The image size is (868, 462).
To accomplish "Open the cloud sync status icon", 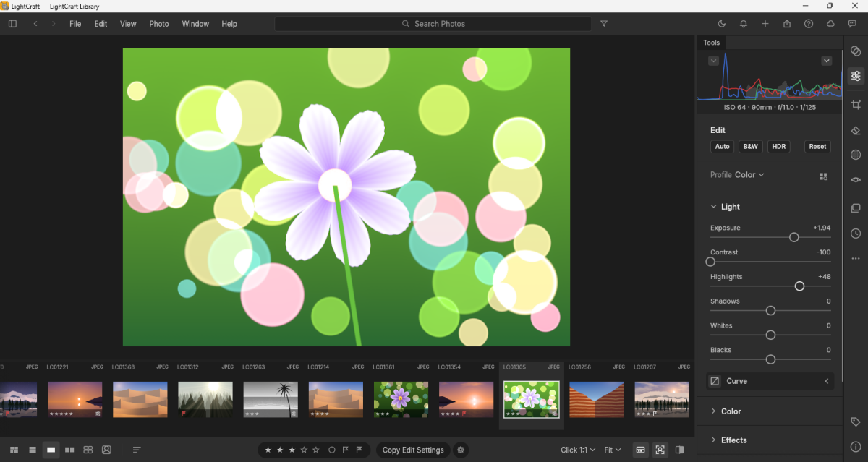I will point(830,24).
